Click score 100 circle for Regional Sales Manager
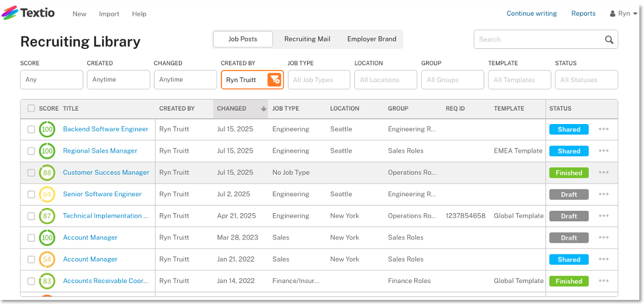Image resolution: width=644 pixels, height=304 pixels. pos(47,151)
